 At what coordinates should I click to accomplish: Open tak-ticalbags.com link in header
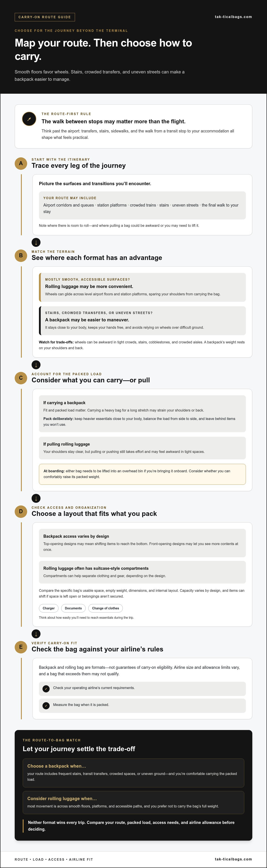(233, 17)
